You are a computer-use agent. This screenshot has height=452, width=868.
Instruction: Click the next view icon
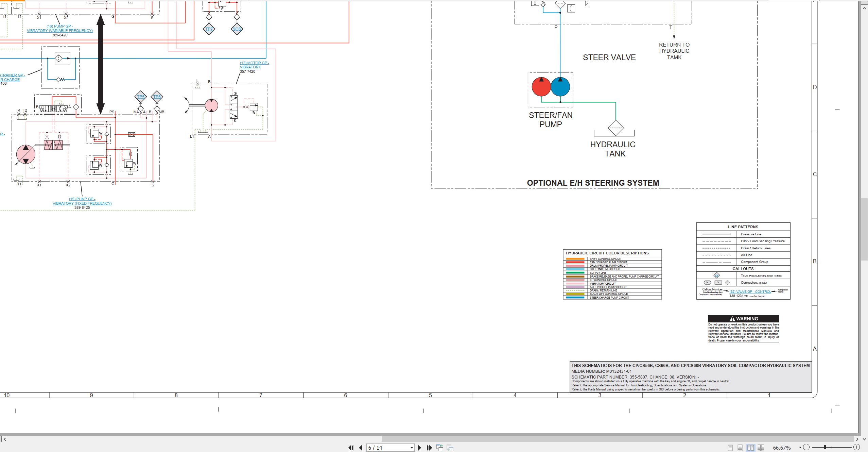coord(450,448)
